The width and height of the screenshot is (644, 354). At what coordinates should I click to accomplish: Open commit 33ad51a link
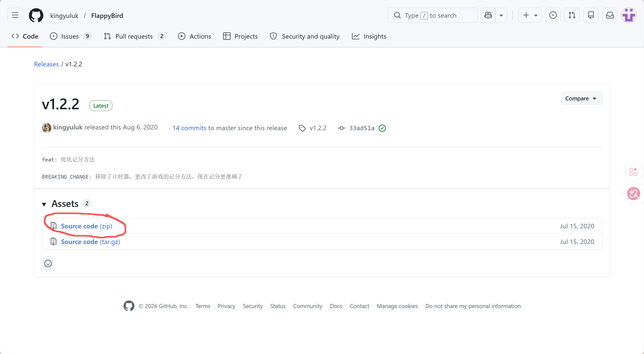(362, 128)
